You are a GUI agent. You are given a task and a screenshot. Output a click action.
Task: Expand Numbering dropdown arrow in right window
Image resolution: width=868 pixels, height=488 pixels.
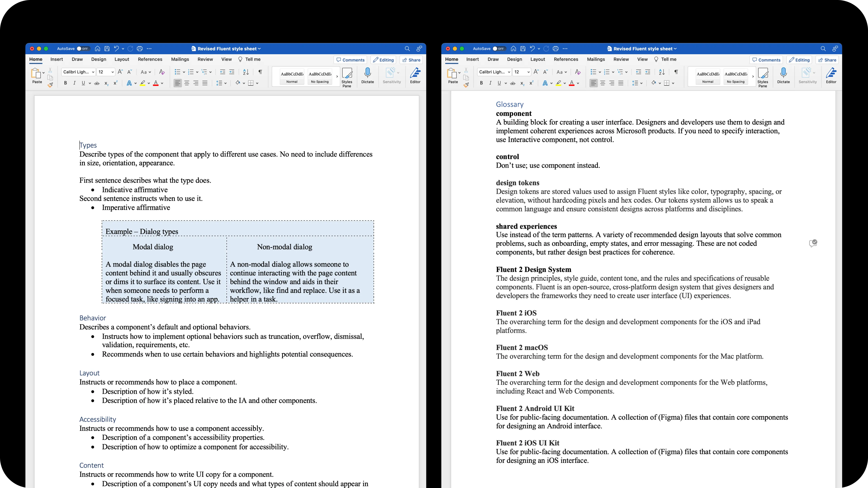coord(613,72)
